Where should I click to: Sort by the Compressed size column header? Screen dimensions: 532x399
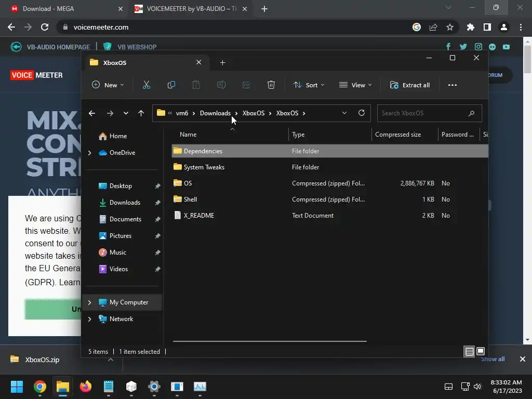click(398, 135)
